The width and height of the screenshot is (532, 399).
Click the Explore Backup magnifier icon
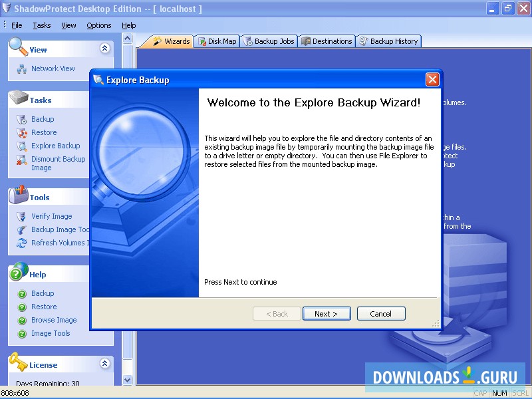(x=22, y=146)
